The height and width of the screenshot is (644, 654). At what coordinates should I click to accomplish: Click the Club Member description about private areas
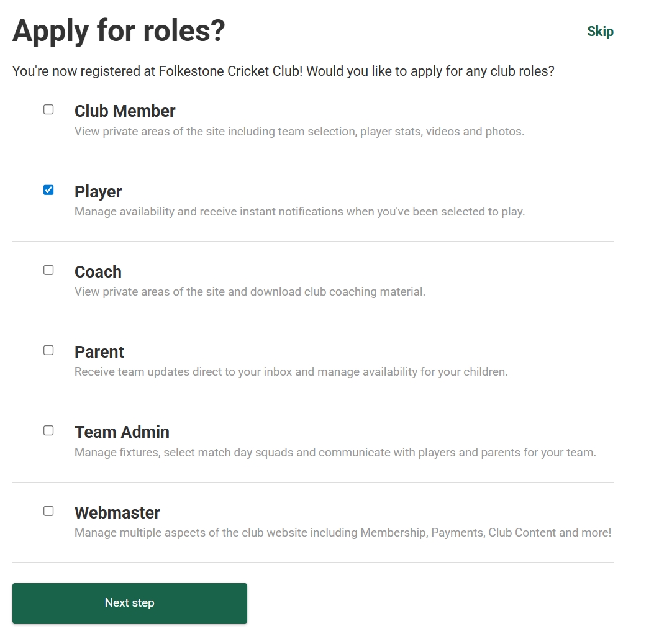(299, 132)
